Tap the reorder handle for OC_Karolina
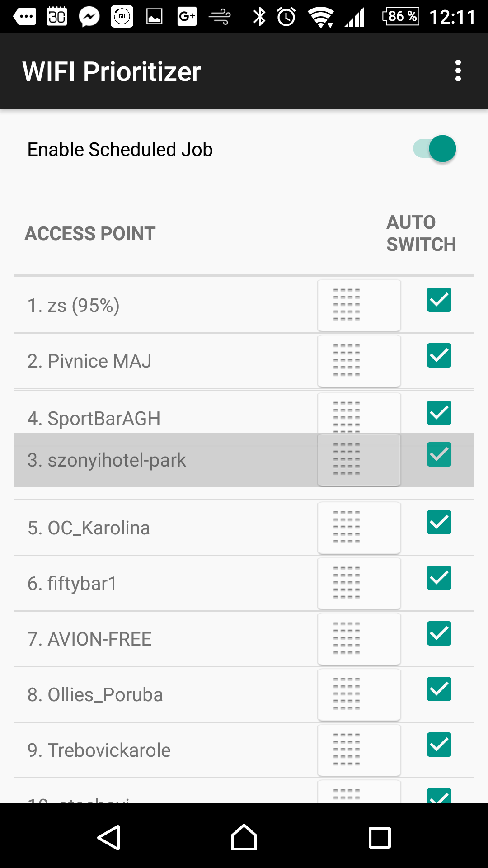Screen dimensions: 488x868 (x=359, y=528)
